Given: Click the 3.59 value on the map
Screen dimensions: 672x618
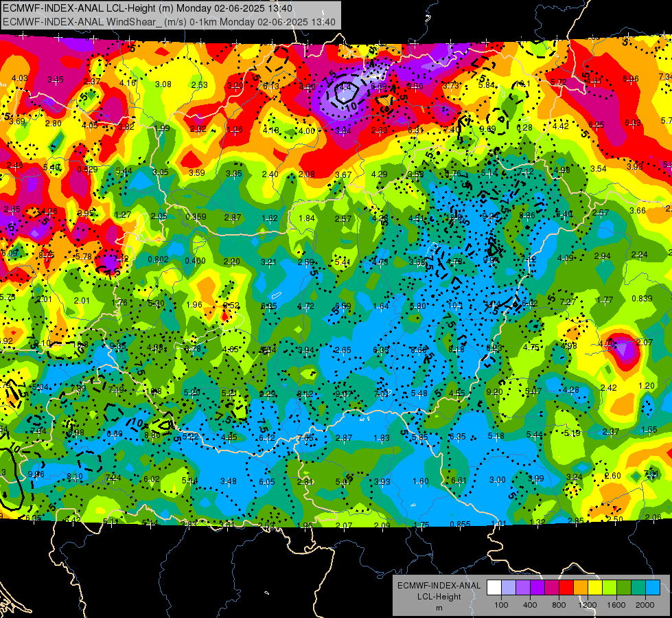Looking at the screenshot, I should pyautogui.click(x=197, y=173).
